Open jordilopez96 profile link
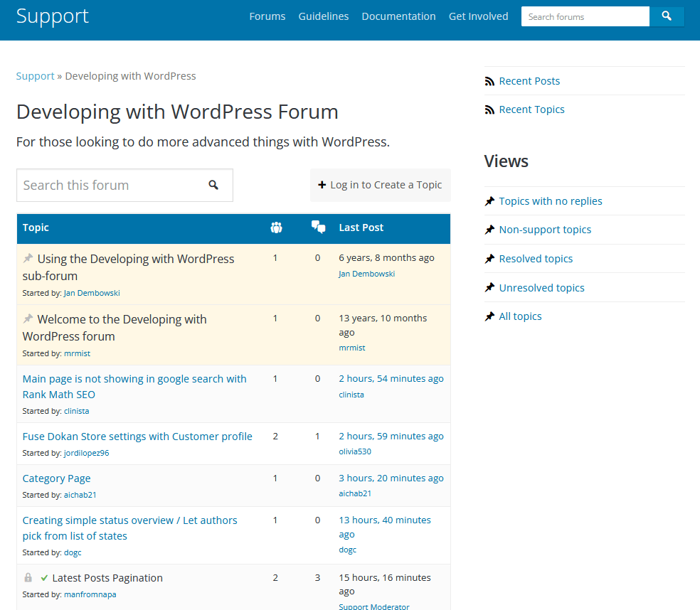This screenshot has height=610, width=700. click(x=86, y=453)
